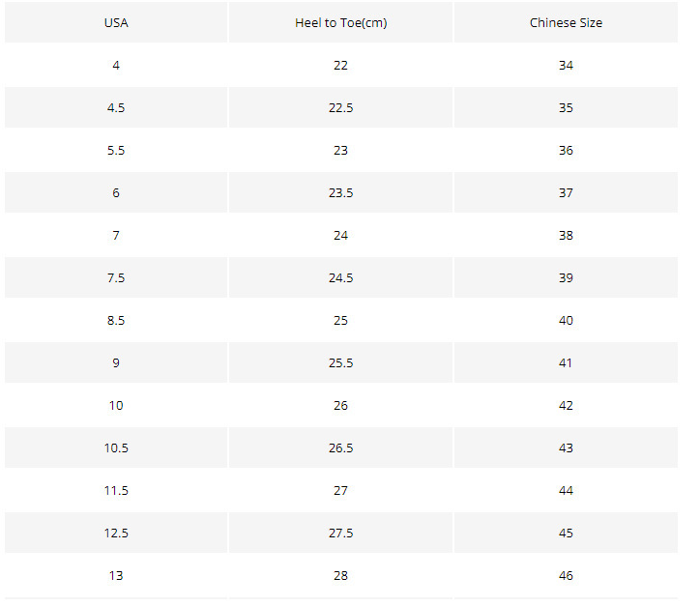Viewport: 700px width, 606px height.
Task: Click Chinese size 42 cell
Action: click(566, 406)
